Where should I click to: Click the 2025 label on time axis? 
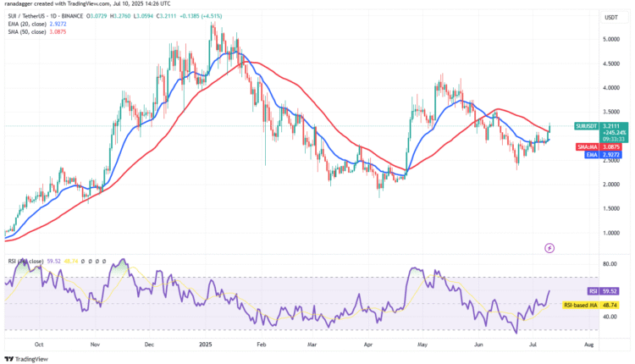(207, 345)
